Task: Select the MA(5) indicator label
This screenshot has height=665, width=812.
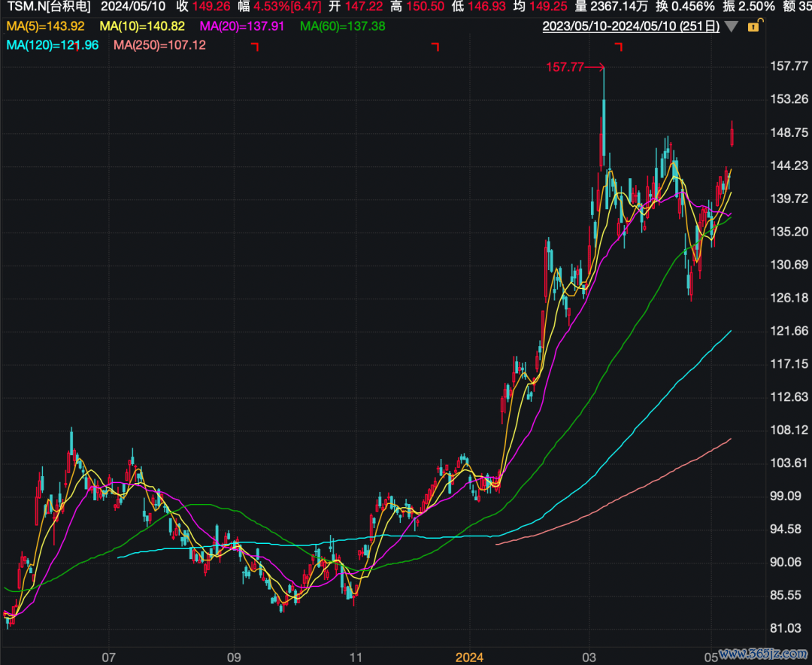Action: pos(44,26)
